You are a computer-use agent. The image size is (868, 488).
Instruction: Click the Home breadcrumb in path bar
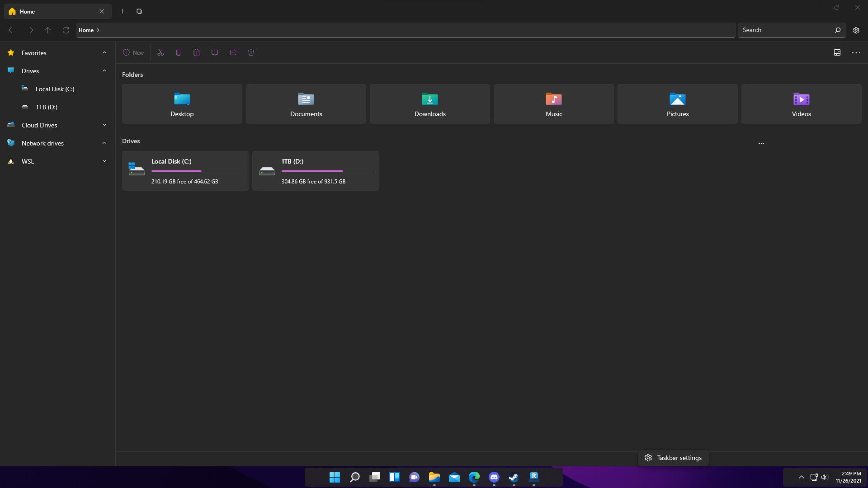pyautogui.click(x=86, y=30)
